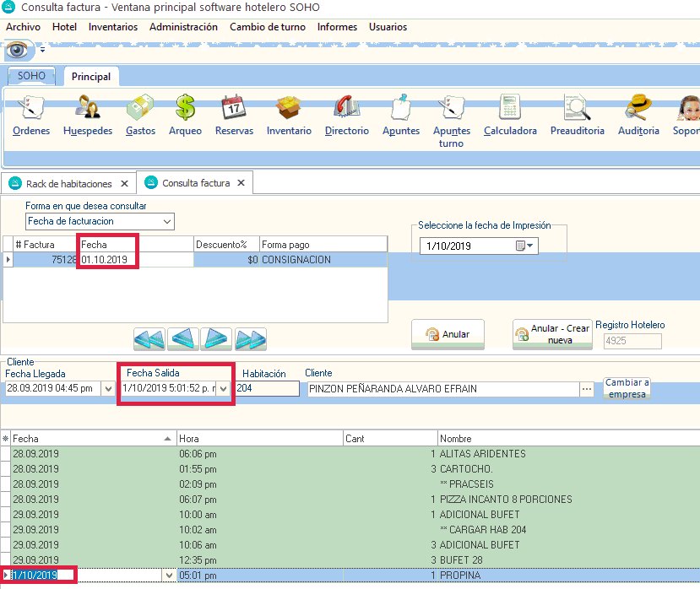This screenshot has width=700, height=589.
Task: Go to the last invoice record arrow
Action: tap(251, 339)
